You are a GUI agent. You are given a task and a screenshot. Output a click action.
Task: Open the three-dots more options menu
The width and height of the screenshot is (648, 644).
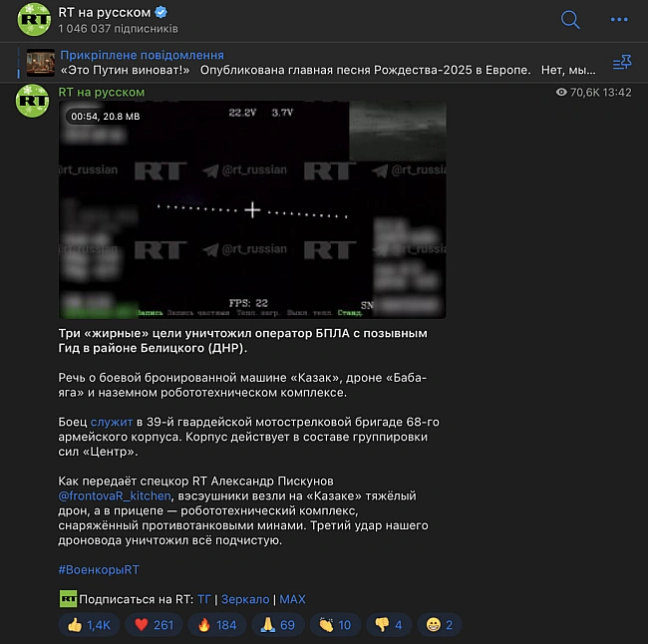619,19
